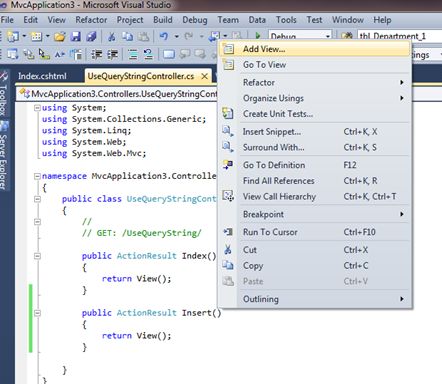The image size is (442, 384).
Task: Collapse the Insert() method outline
Action: [37, 313]
